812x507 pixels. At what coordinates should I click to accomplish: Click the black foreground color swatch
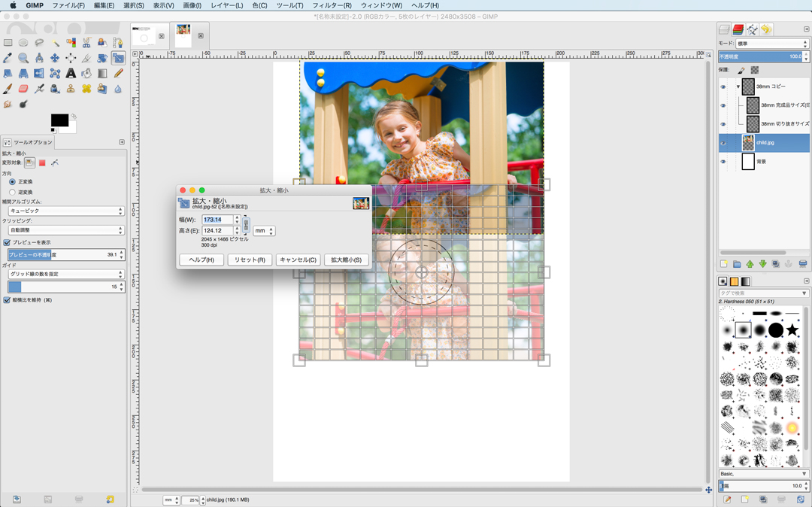[x=59, y=120]
